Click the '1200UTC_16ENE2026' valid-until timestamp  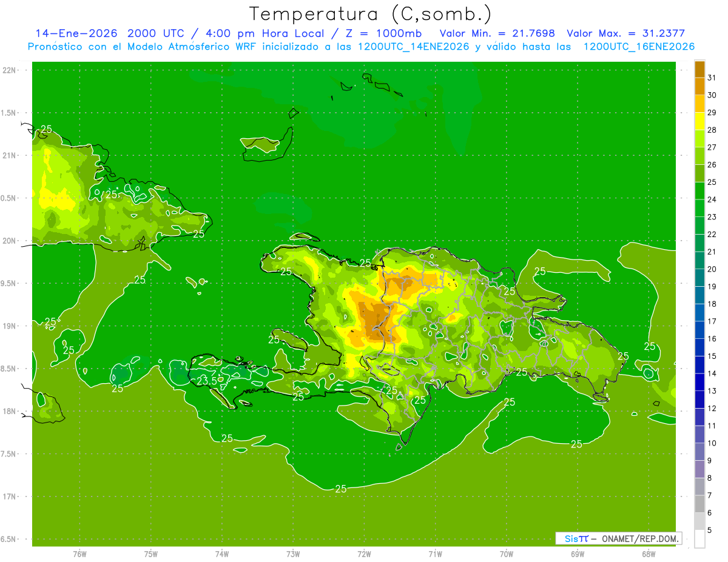point(639,47)
